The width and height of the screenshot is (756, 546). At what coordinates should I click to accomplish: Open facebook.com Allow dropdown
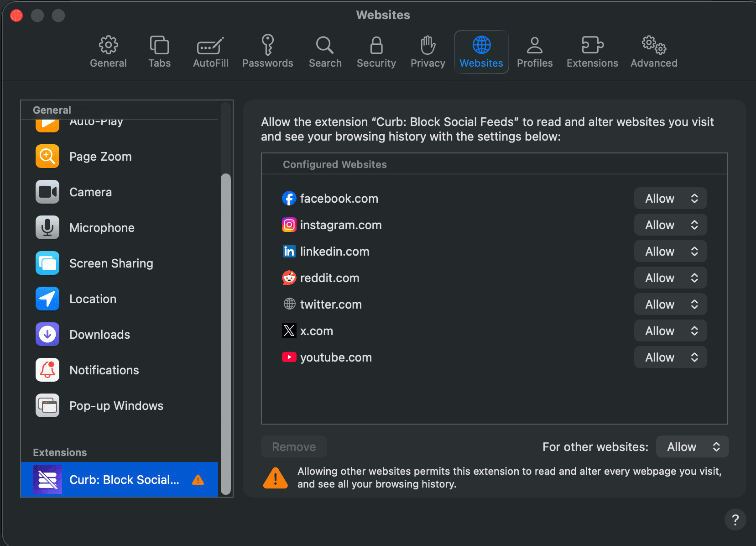pyautogui.click(x=670, y=199)
